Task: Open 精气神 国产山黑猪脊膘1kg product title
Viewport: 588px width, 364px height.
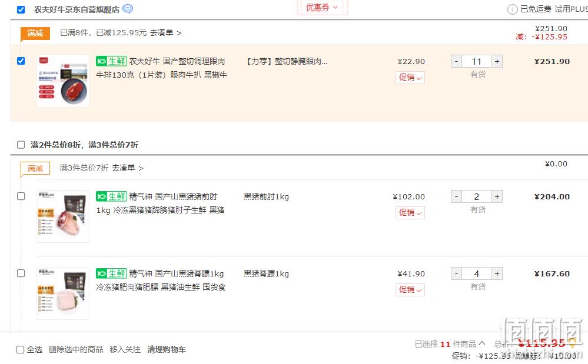Action: [161, 280]
